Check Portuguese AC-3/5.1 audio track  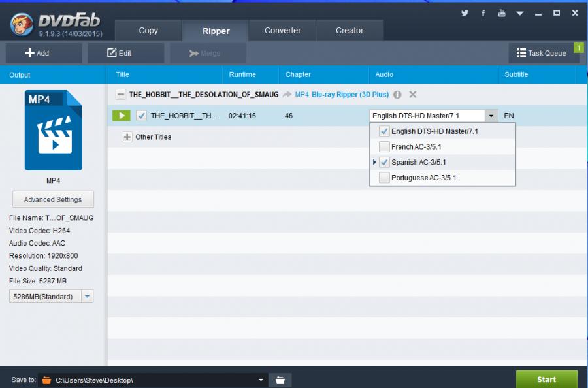(x=384, y=178)
